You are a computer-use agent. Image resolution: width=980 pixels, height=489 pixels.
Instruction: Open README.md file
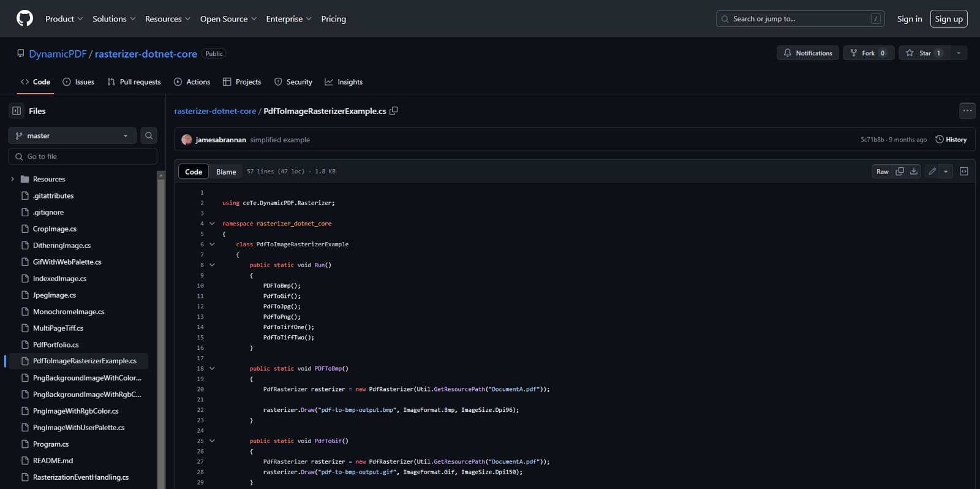[53, 460]
